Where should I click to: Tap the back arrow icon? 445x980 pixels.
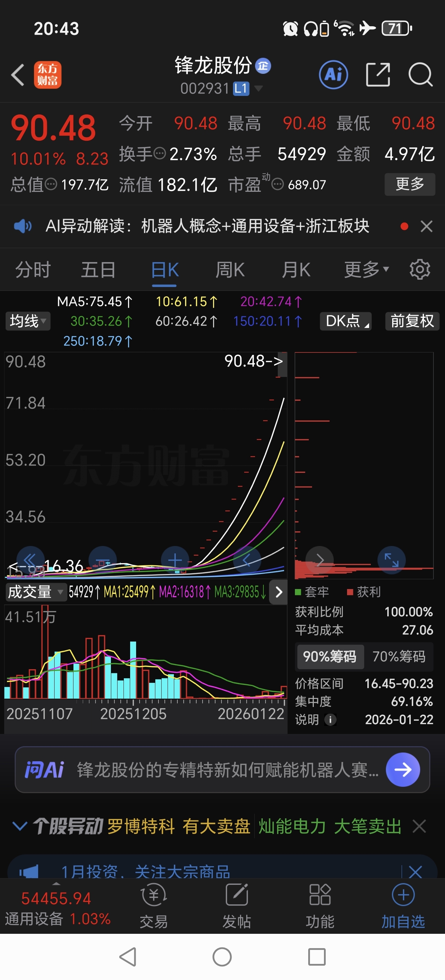click(x=18, y=75)
